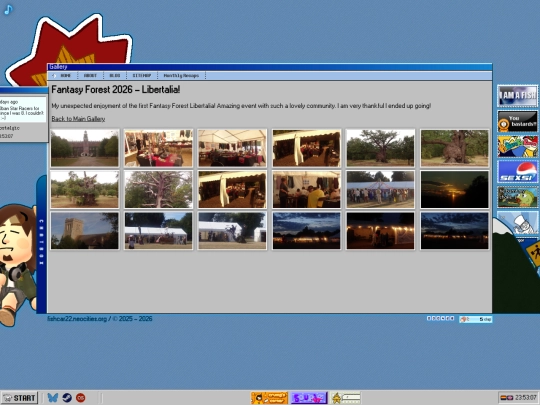Click the gold star taskbar badge
Viewport: 540px width, 405px height.
tap(346, 398)
